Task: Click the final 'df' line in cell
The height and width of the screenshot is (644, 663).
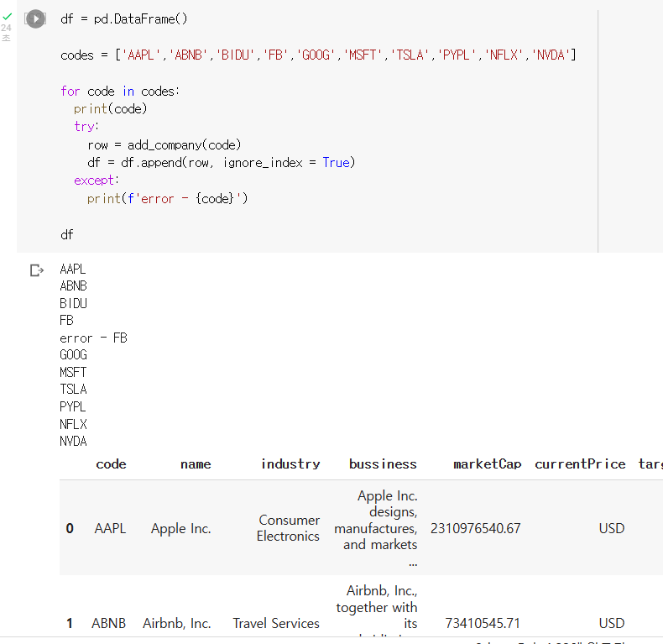Action: click(67, 234)
